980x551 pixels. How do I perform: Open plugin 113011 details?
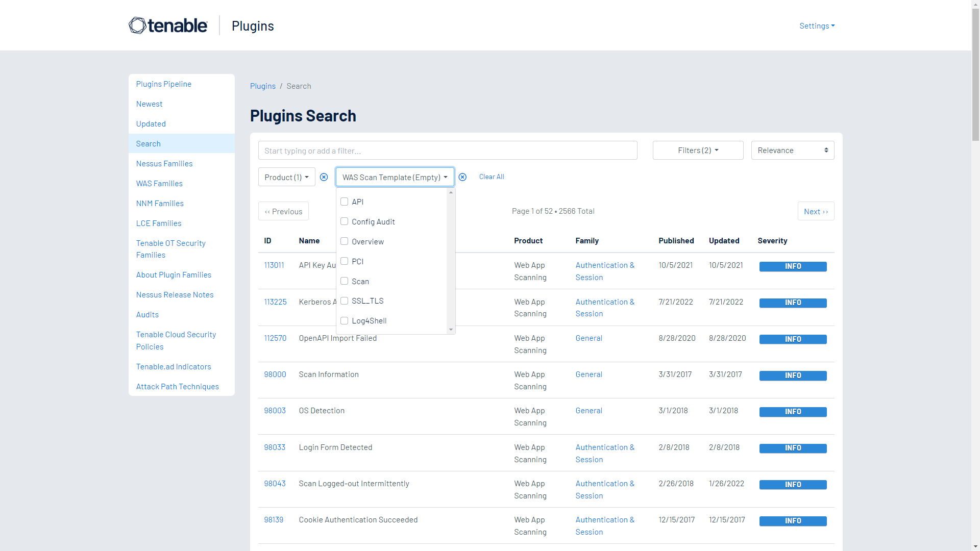pyautogui.click(x=274, y=265)
